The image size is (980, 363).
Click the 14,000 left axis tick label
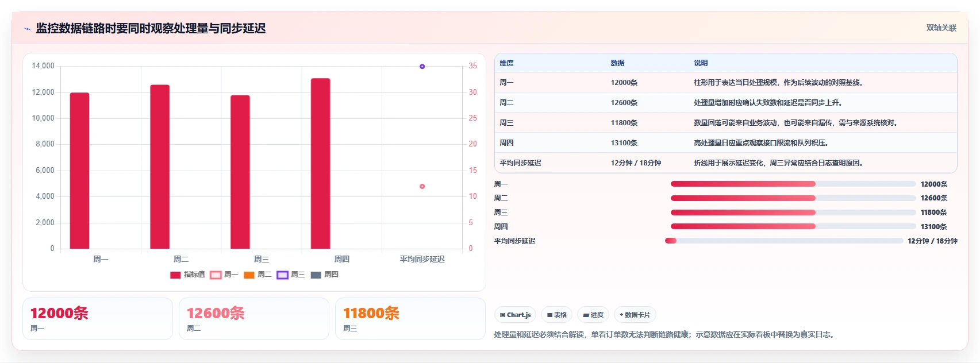click(43, 66)
